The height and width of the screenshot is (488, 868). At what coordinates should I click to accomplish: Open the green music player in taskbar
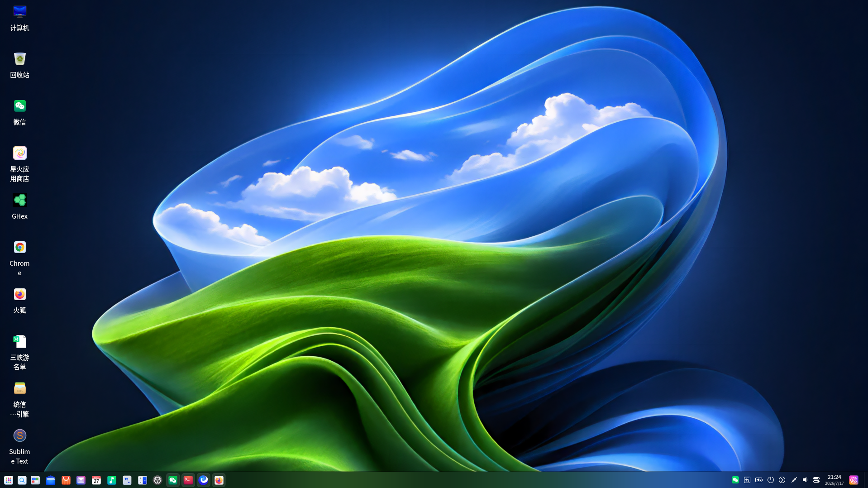pos(112,480)
